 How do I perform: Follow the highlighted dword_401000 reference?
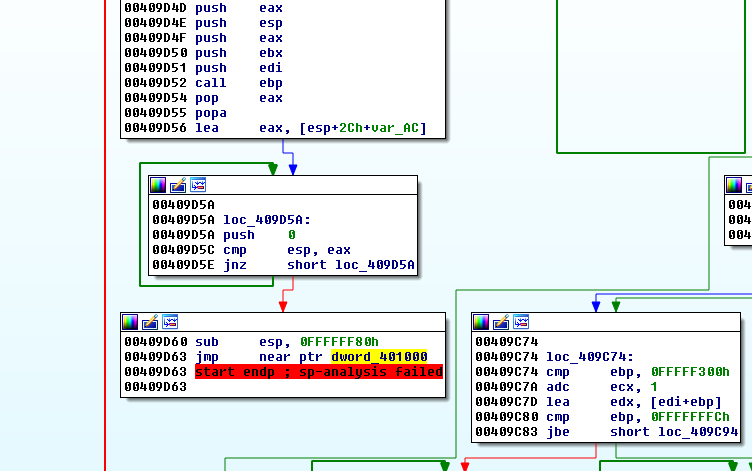tap(379, 357)
